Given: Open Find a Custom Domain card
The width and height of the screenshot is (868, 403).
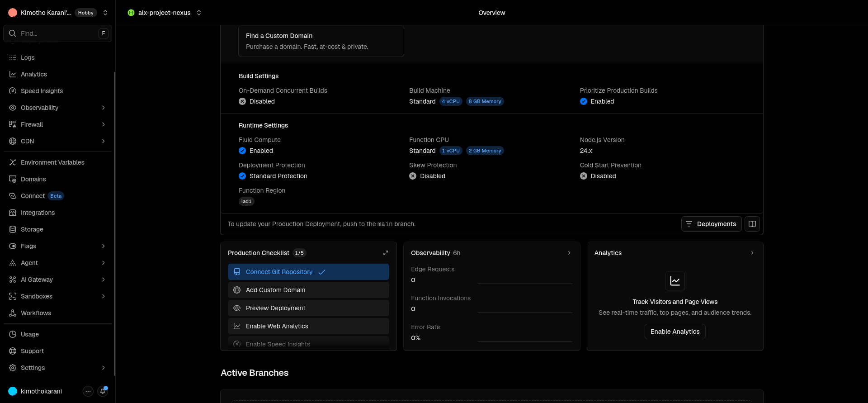Looking at the screenshot, I should click(321, 41).
